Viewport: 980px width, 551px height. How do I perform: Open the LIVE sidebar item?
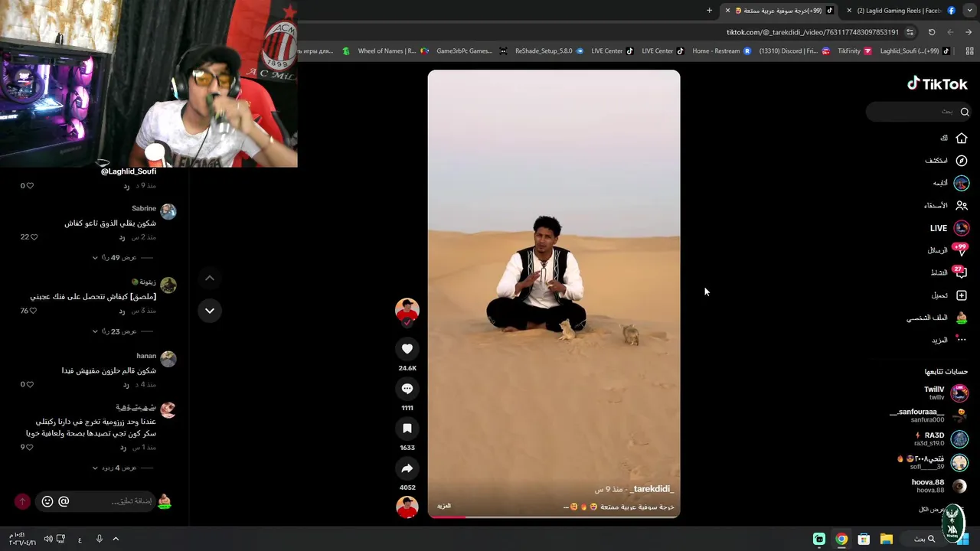[949, 228]
